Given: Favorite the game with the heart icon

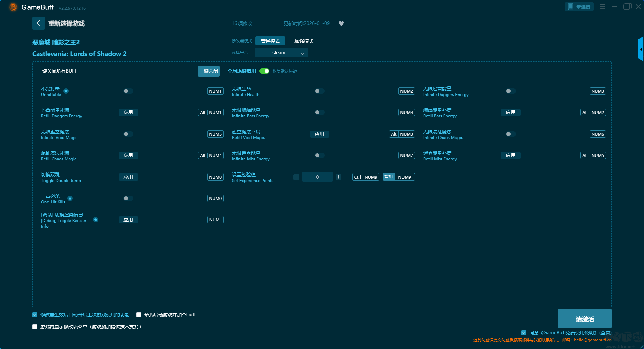Looking at the screenshot, I should point(341,23).
